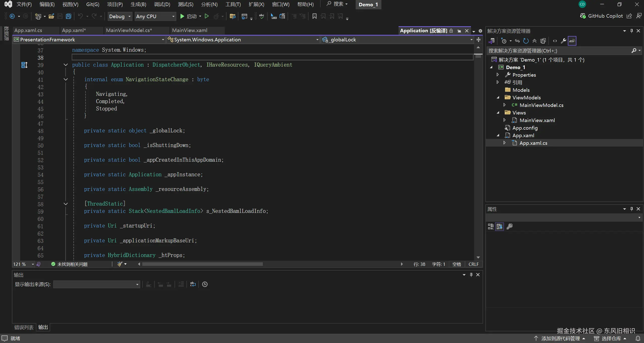
Task: Open properties wrench icon in Solution Explorer
Action: click(563, 41)
